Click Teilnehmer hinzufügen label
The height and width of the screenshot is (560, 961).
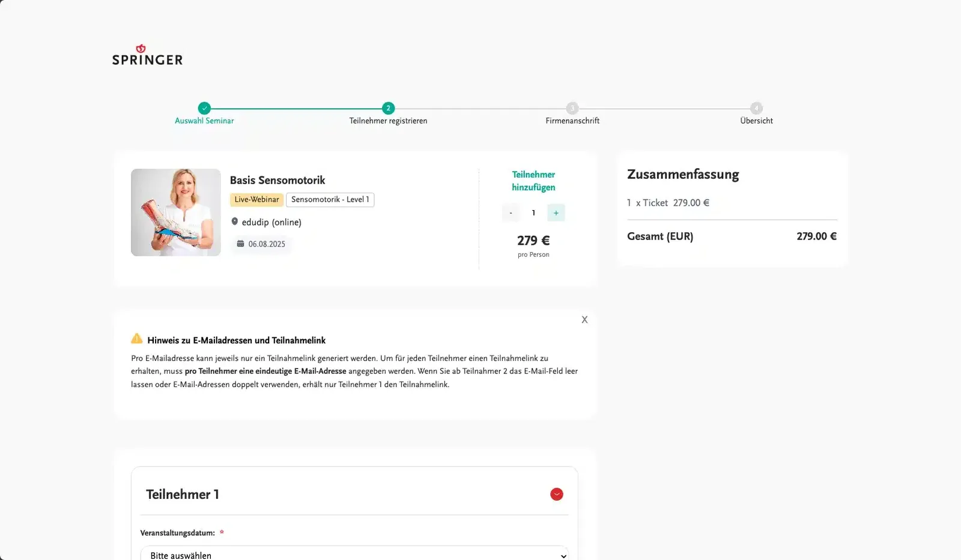(x=533, y=181)
